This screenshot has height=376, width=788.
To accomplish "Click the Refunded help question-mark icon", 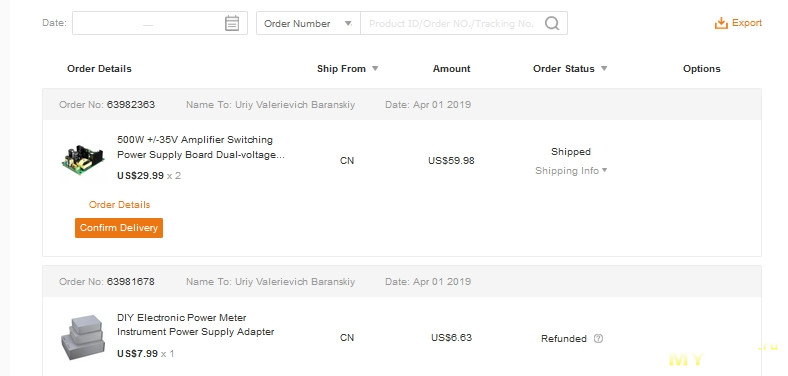I will 598,338.
